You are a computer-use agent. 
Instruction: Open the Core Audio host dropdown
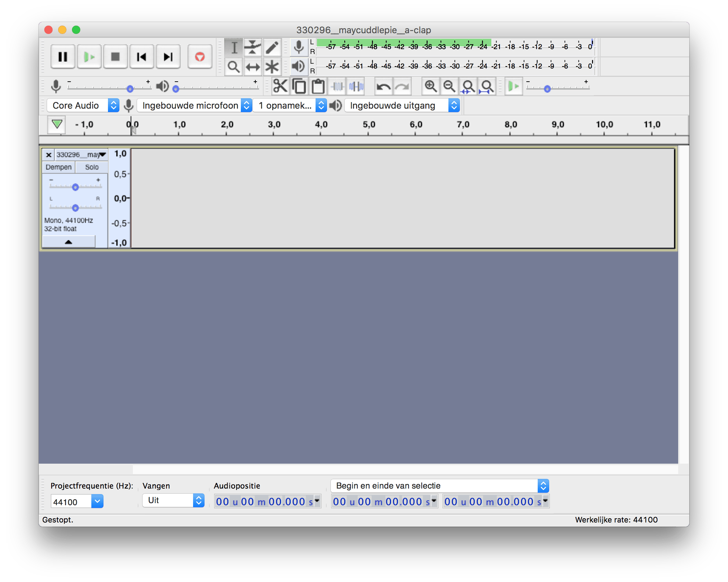pyautogui.click(x=83, y=106)
